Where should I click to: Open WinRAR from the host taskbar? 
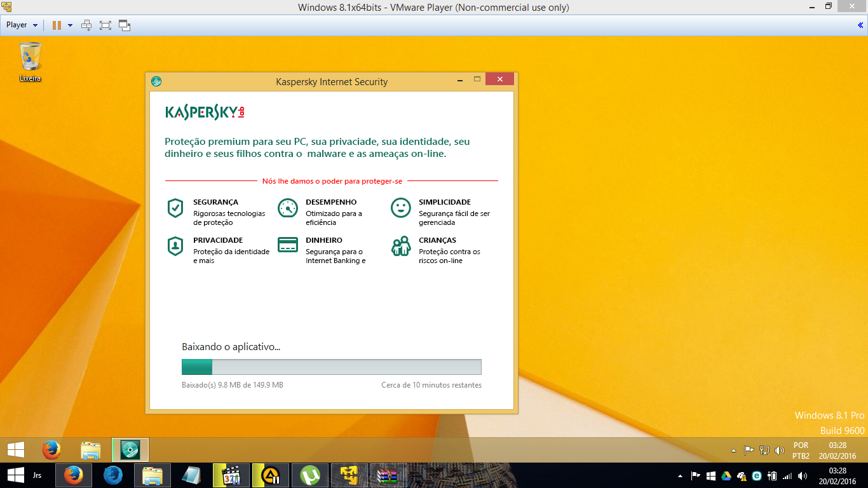[388, 475]
